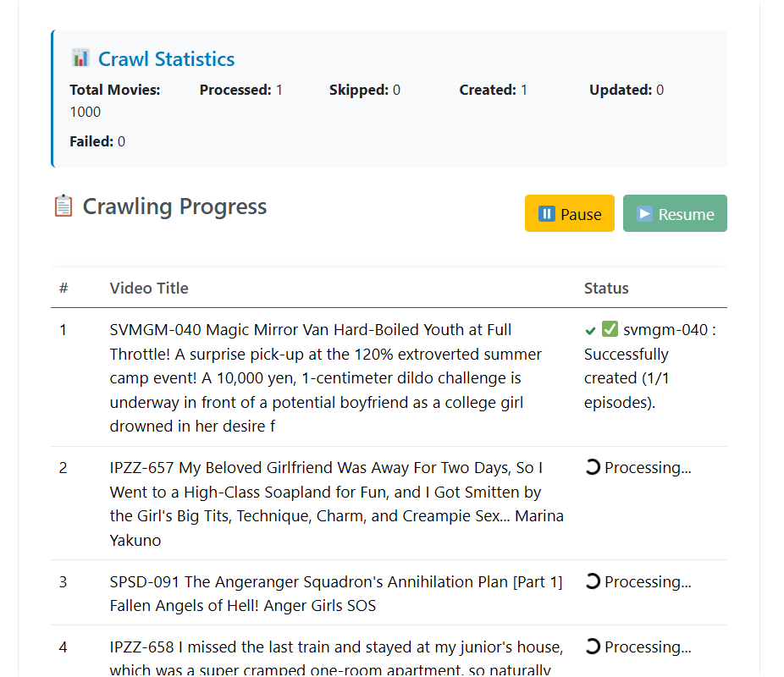The image size is (784, 677).
Task: Click the Total Movies statistic label
Action: click(114, 90)
